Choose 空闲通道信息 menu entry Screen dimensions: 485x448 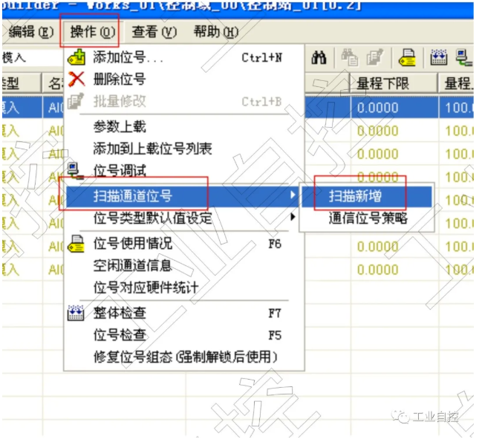coord(132,265)
